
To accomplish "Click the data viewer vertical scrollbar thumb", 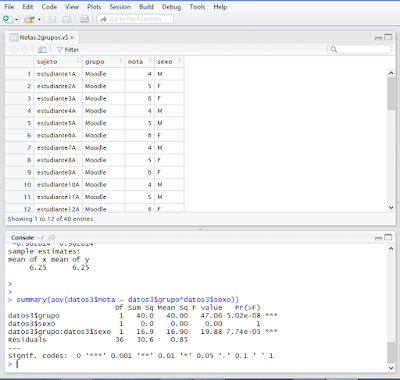I will pos(391,93).
